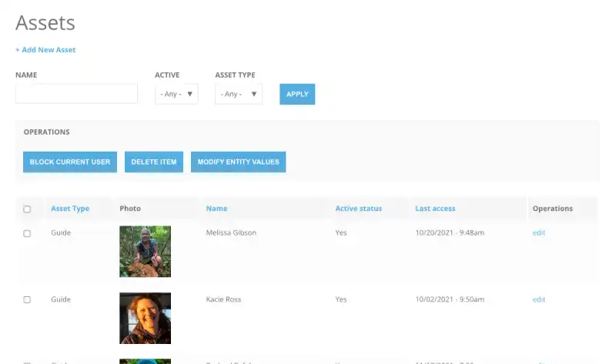Check the box for Melissa Gibson row
The width and height of the screenshot is (616, 364).
tap(27, 233)
